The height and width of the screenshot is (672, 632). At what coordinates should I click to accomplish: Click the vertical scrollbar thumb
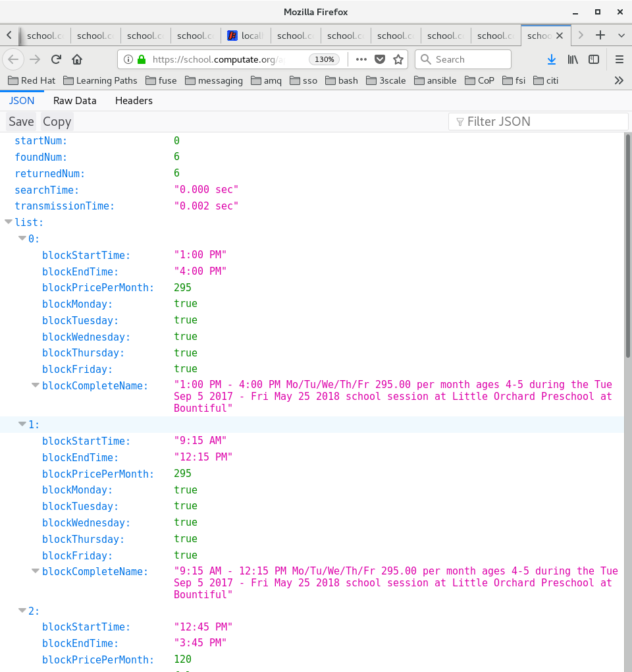pos(627,246)
